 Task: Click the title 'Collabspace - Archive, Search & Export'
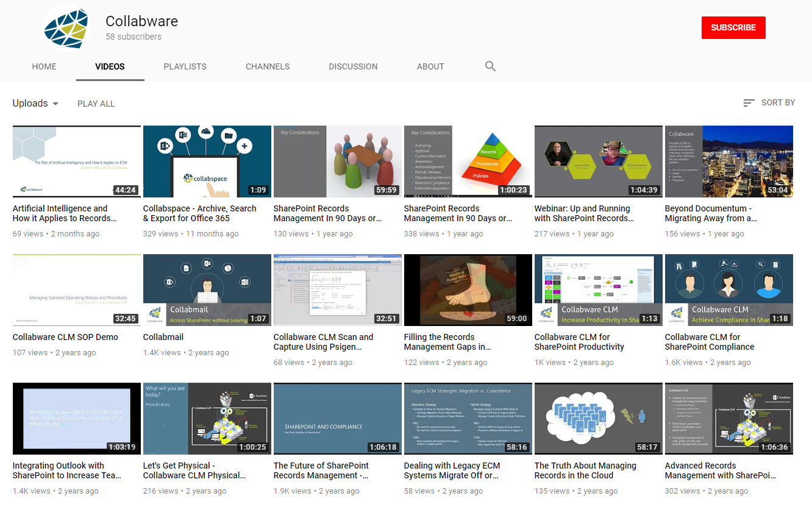(200, 213)
